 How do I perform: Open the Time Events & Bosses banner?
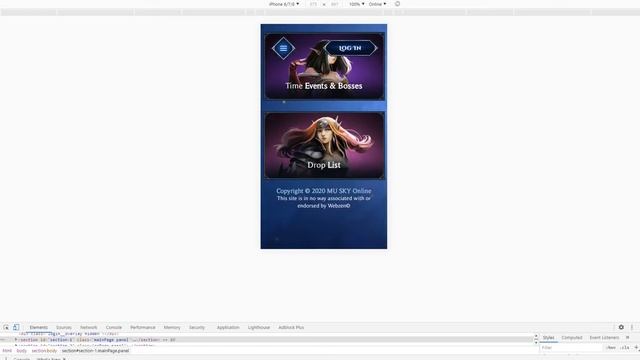(324, 67)
